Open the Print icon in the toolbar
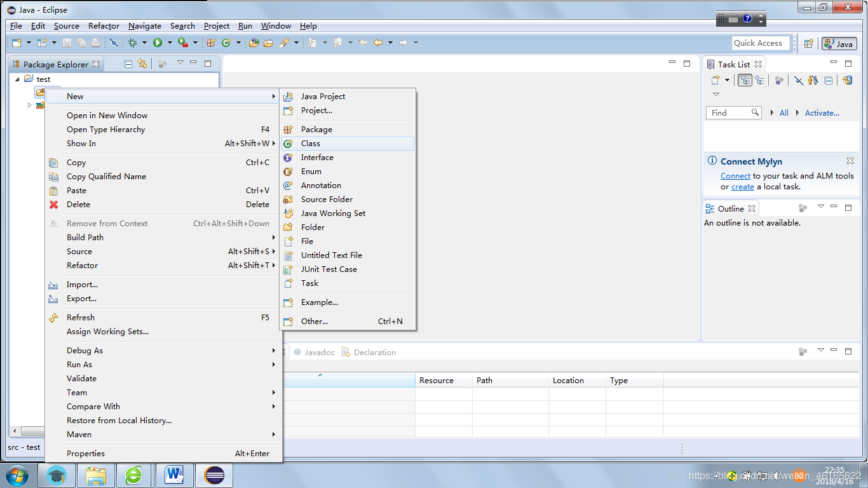 (96, 43)
